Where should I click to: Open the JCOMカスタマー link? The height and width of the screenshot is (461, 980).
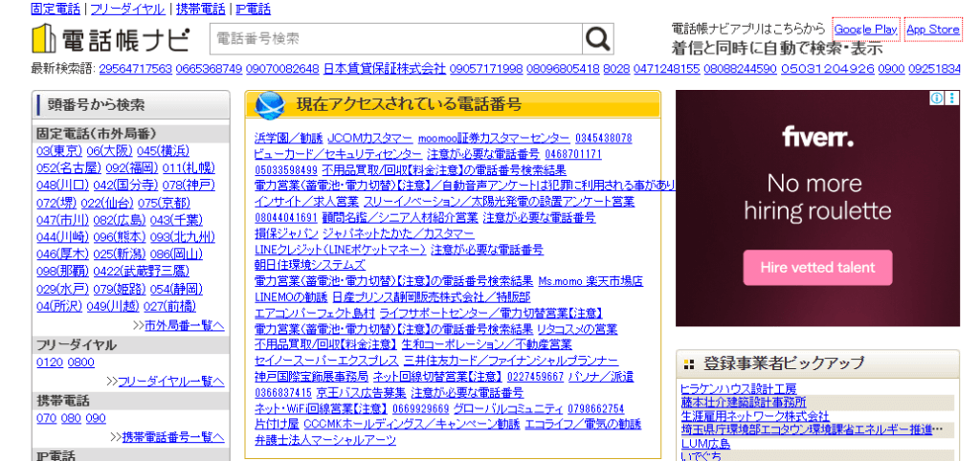point(370,138)
